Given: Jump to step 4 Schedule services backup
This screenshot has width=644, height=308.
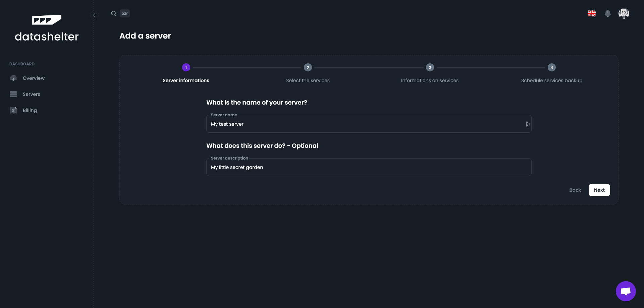Looking at the screenshot, I should pos(552,67).
